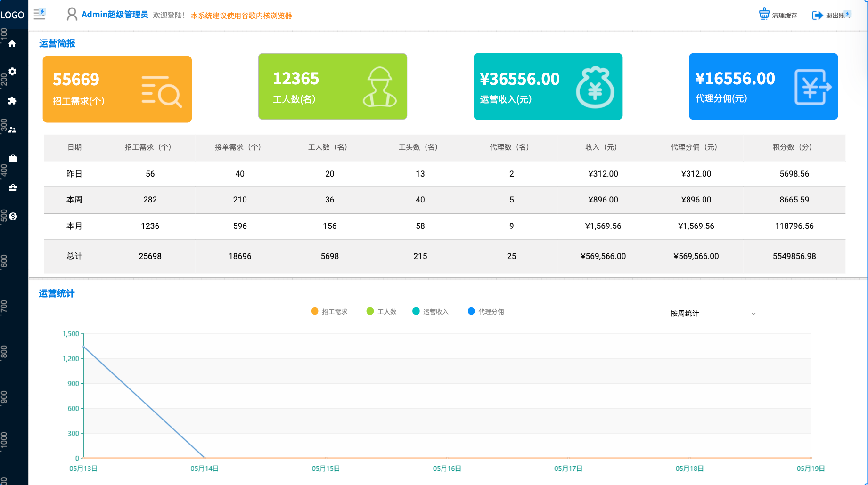Viewport: 868px width, 485px height.
Task: Click the 5698.56 points cell
Action: [794, 174]
